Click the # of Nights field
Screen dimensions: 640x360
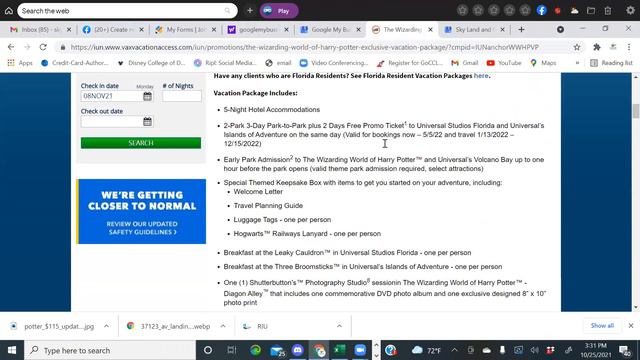click(182, 96)
